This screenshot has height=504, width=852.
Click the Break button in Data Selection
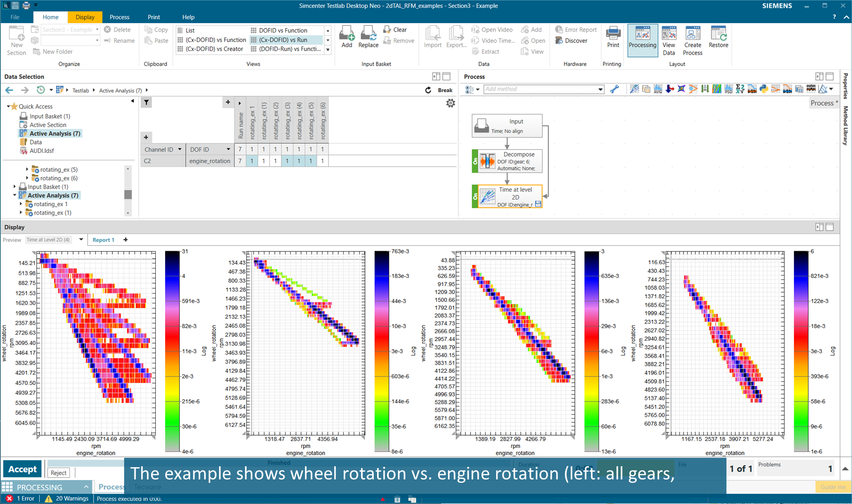[445, 90]
